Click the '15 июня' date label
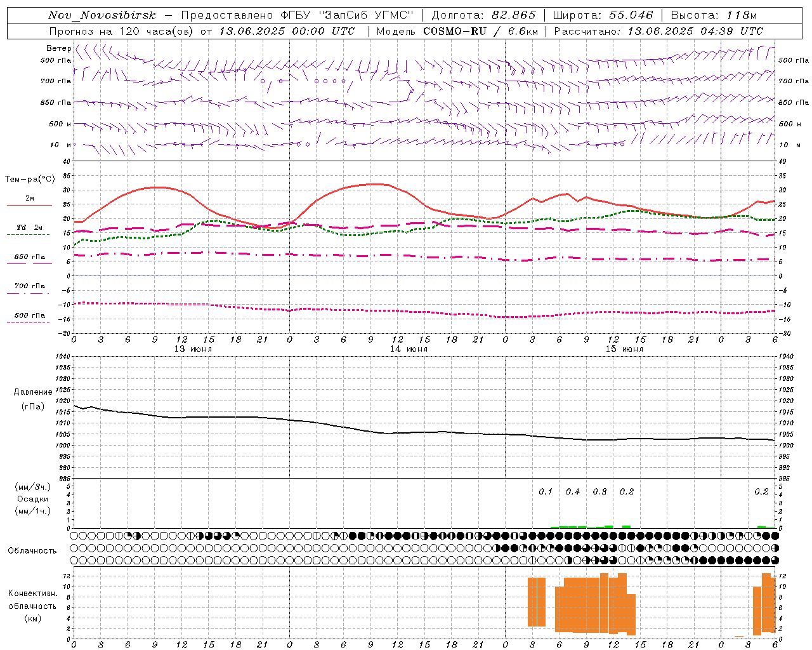Viewport: 812px width, 650px height. pos(624,349)
